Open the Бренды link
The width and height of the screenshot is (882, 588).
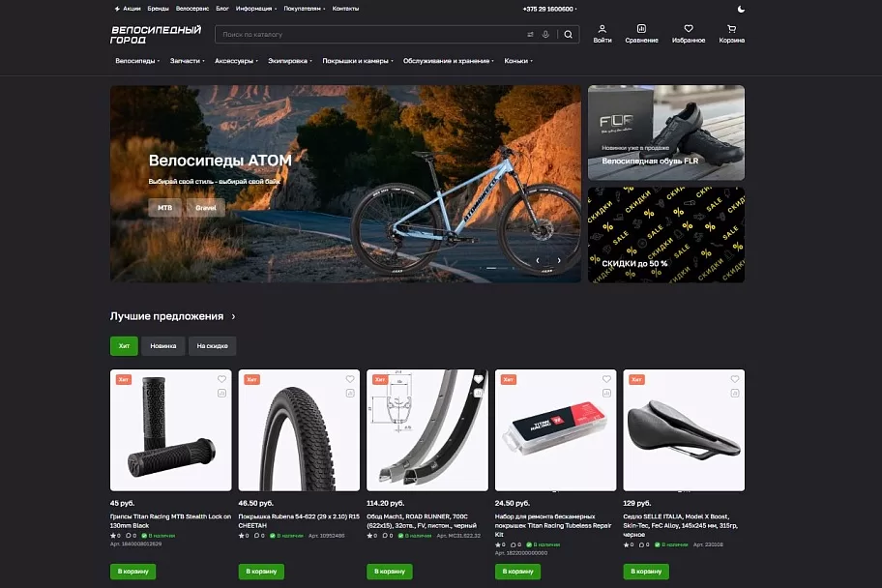coord(158,9)
